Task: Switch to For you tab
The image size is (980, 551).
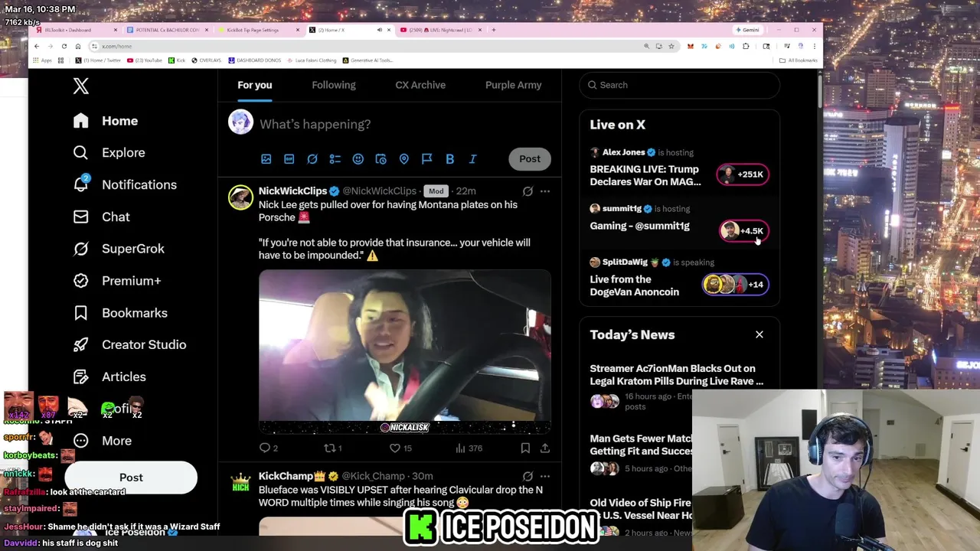Action: point(255,85)
